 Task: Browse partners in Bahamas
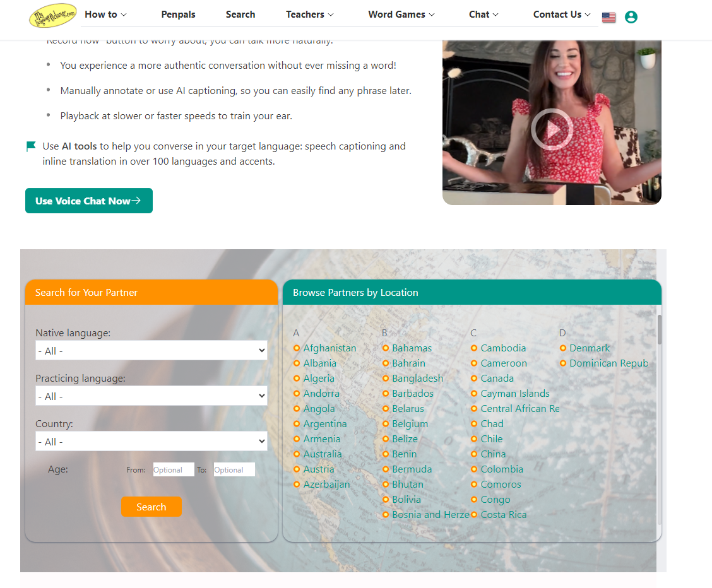pyautogui.click(x=412, y=348)
